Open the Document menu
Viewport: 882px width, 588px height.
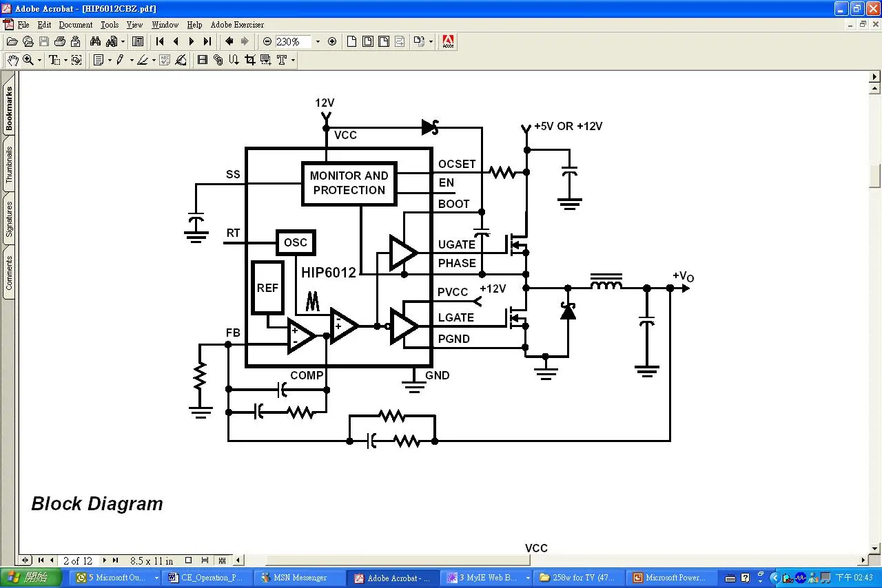tap(76, 25)
